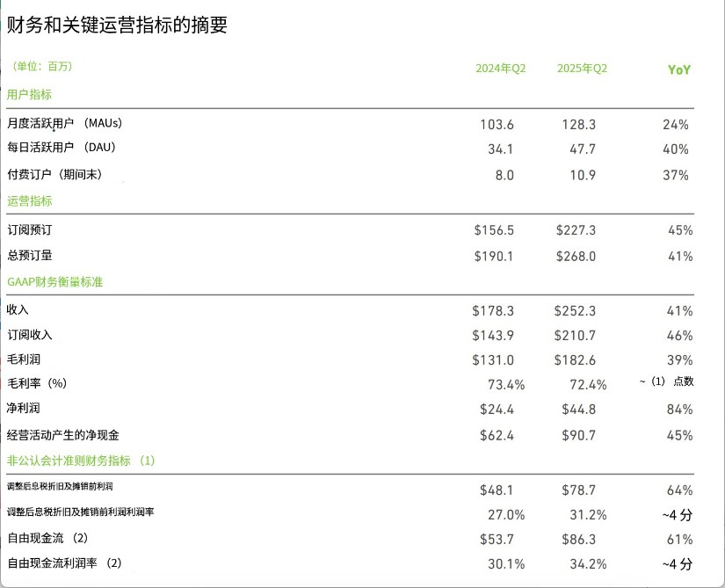Select the 月度活跃用户 (MAUs) row label
Viewport: 725px width, 588px height.
tap(63, 124)
